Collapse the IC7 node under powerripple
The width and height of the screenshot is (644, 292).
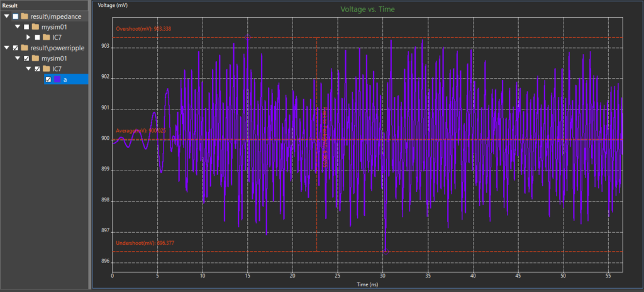tap(28, 69)
